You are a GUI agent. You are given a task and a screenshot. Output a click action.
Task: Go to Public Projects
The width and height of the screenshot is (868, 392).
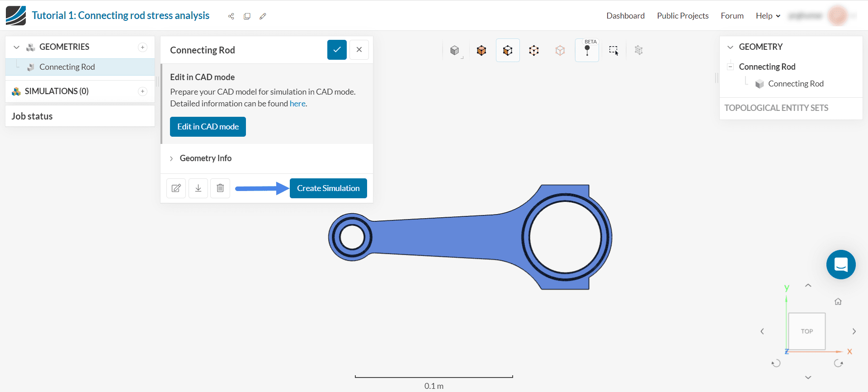(x=683, y=16)
